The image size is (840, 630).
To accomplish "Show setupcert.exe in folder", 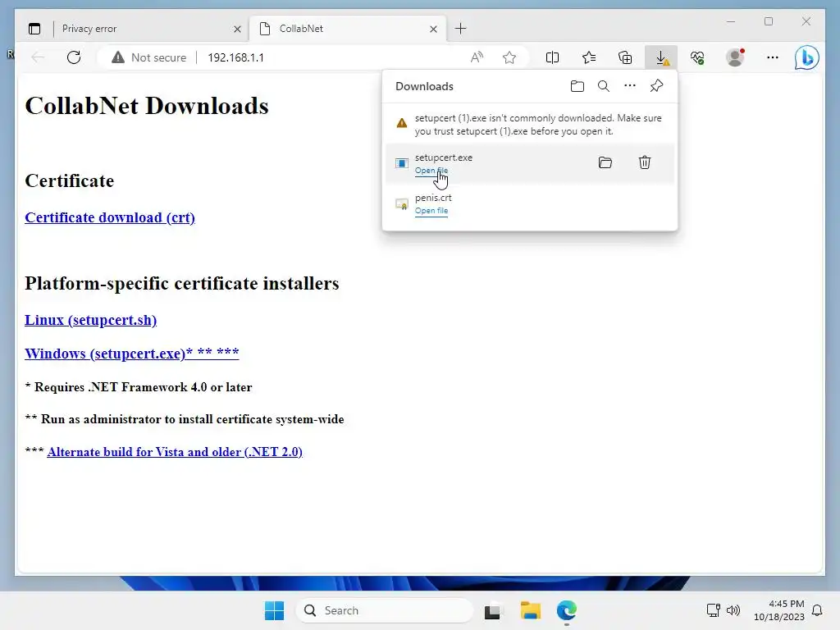I will (605, 162).
